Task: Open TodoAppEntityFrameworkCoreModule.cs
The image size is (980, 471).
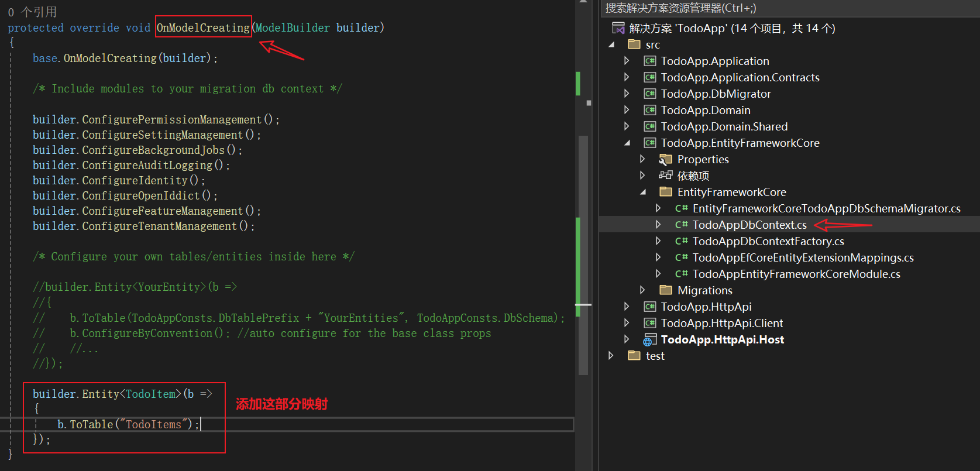Action: pyautogui.click(x=796, y=274)
